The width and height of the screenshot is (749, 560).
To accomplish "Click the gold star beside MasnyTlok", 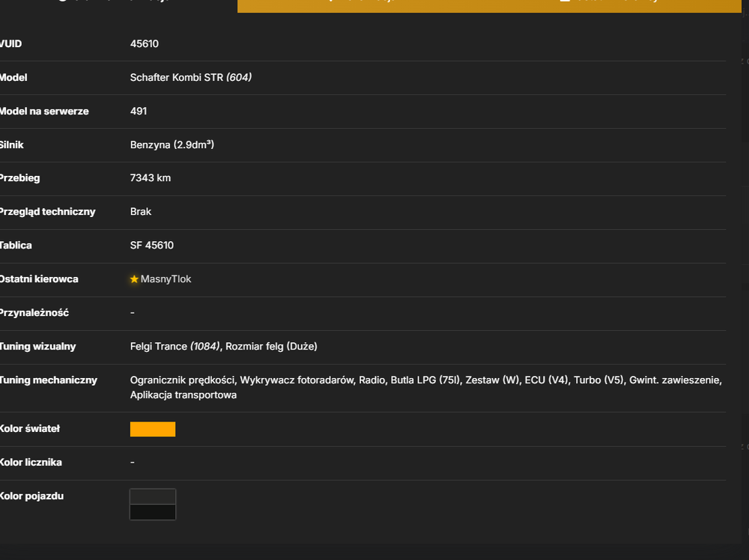I will 134,279.
